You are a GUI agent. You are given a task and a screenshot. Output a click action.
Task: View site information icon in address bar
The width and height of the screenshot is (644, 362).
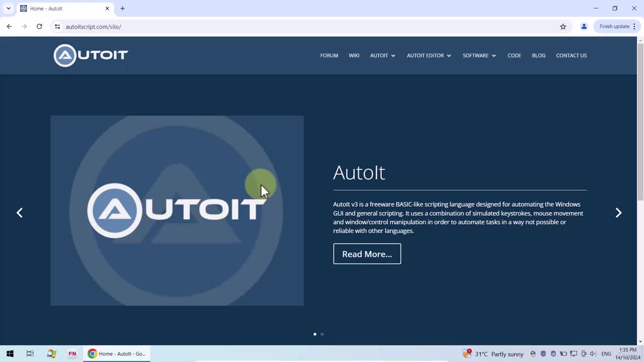click(x=57, y=26)
